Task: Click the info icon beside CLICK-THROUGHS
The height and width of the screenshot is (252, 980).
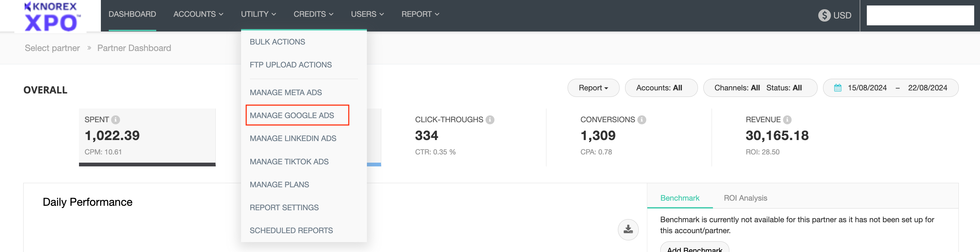Action: coord(490,120)
